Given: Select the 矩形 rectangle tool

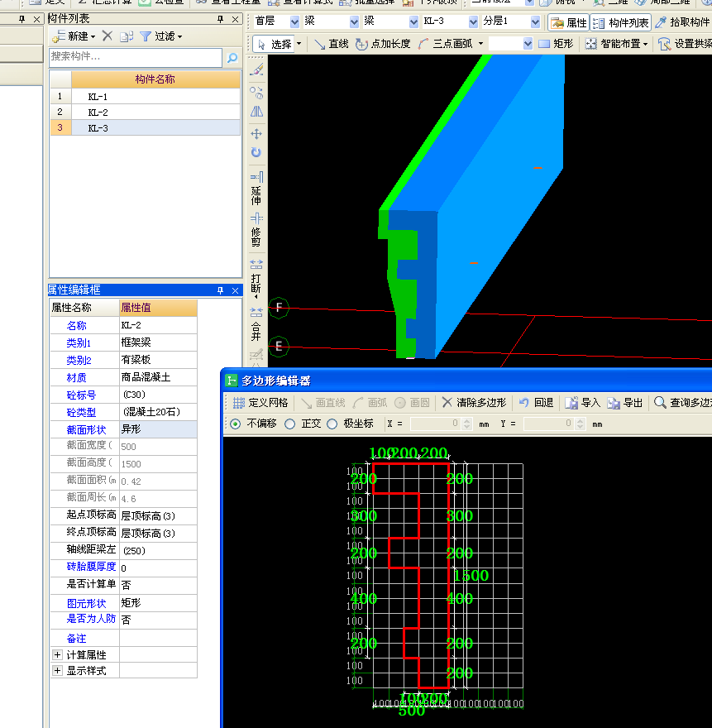Looking at the screenshot, I should (556, 44).
